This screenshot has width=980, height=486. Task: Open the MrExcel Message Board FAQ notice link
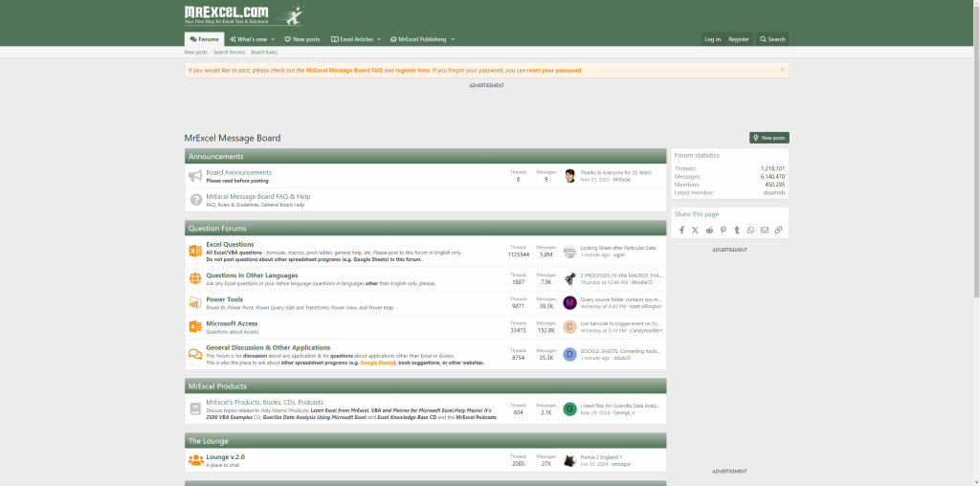pyautogui.click(x=345, y=71)
